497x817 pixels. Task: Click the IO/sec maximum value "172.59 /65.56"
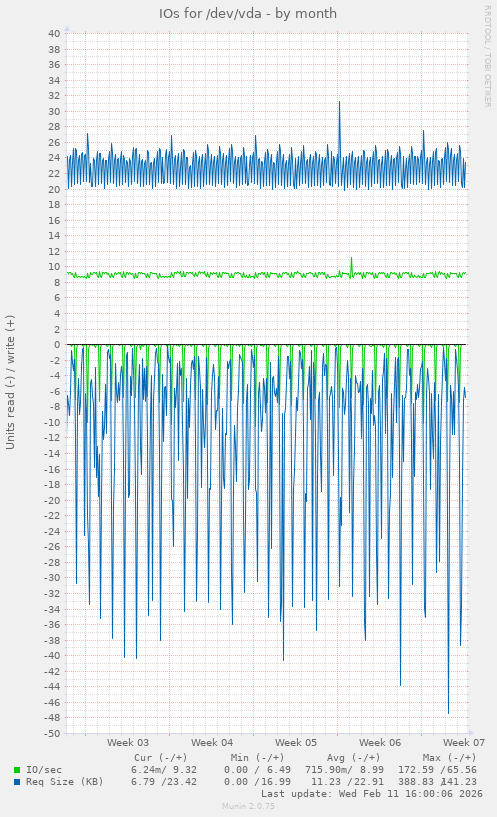(x=437, y=770)
